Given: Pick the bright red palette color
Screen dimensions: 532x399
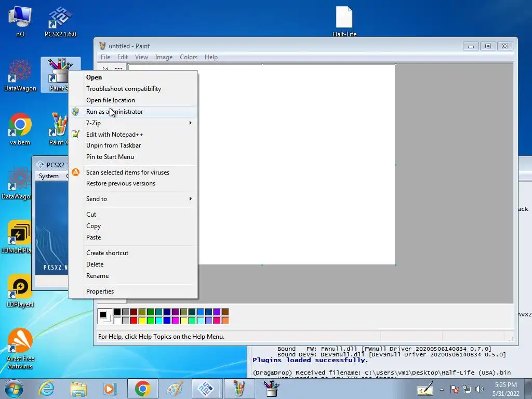Looking at the screenshot, I should tap(134, 320).
